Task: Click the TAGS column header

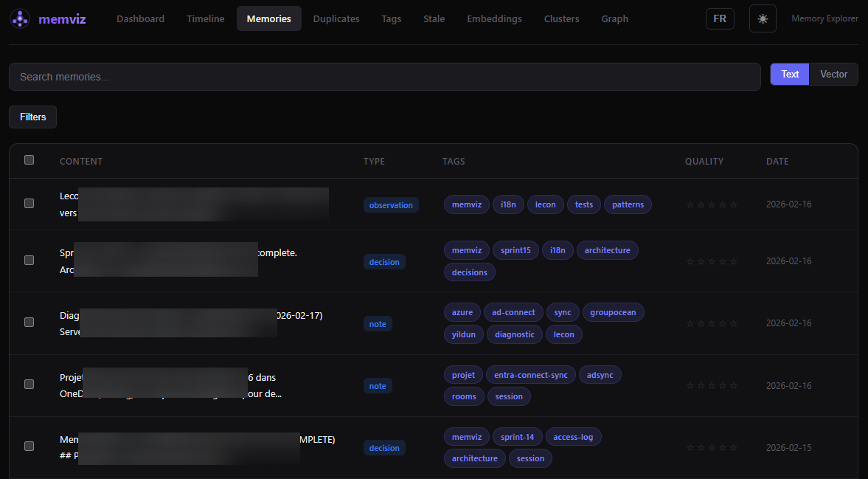Action: (454, 161)
